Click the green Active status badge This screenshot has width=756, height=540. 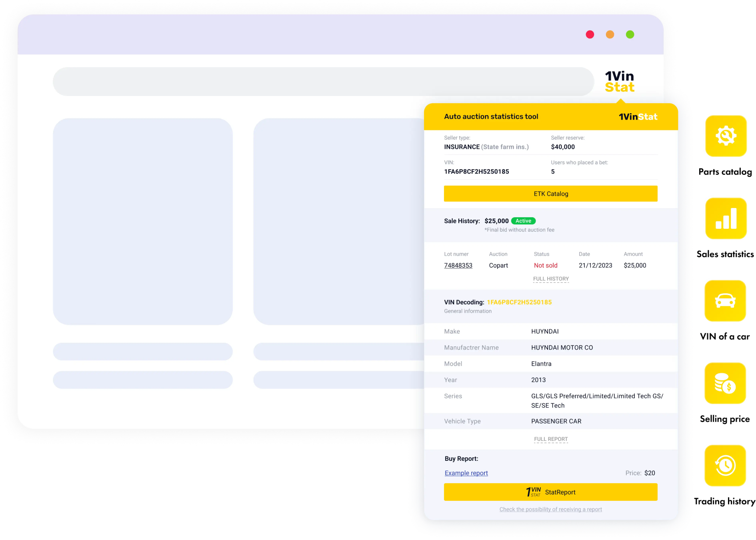(523, 221)
